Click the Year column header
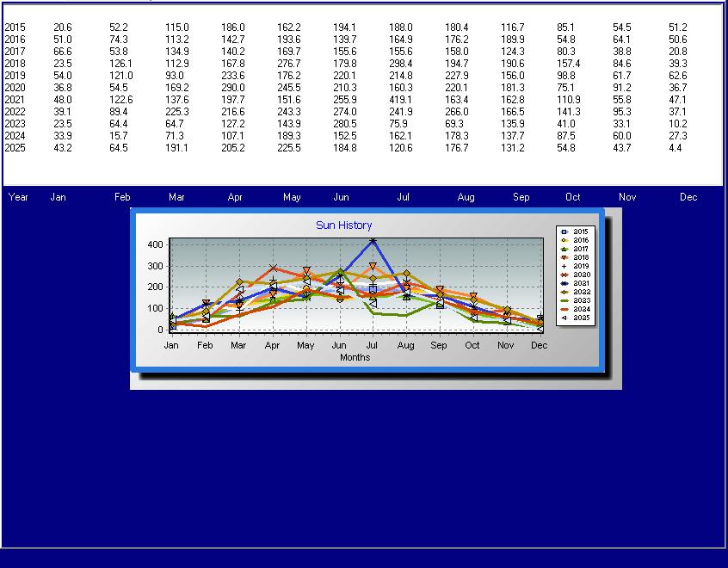Viewport: 728px width, 568px height. coord(18,197)
